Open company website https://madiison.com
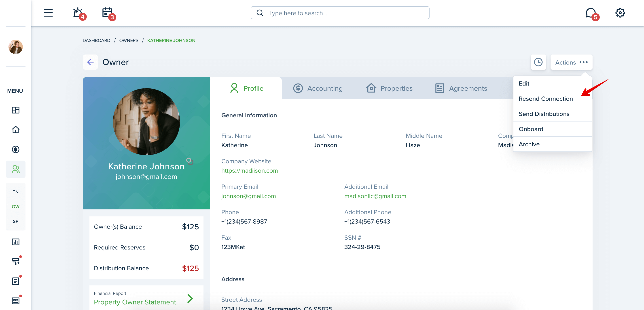Image resolution: width=644 pixels, height=310 pixels. pyautogui.click(x=250, y=171)
